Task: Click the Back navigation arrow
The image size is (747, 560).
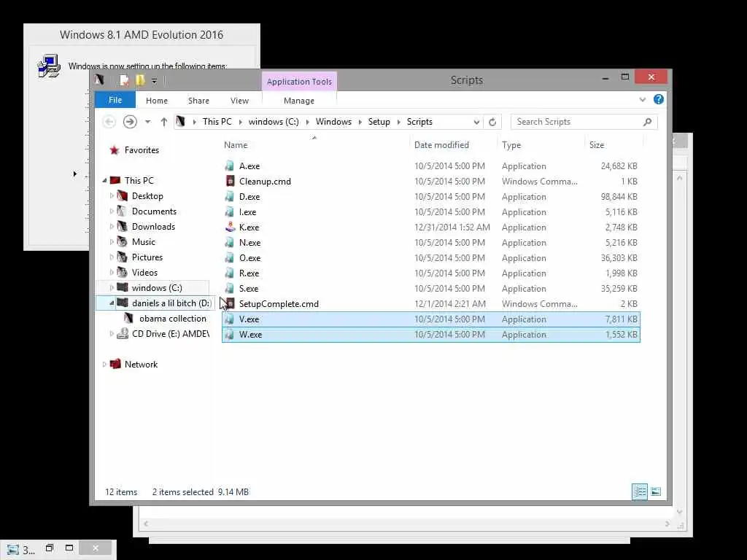Action: pos(109,122)
